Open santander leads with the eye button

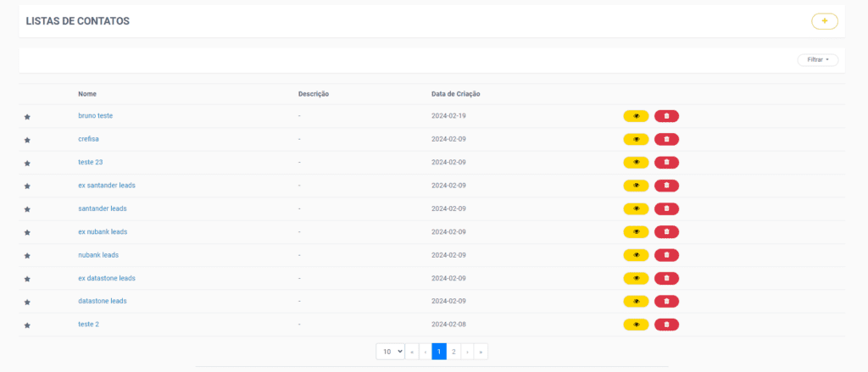[x=636, y=208]
